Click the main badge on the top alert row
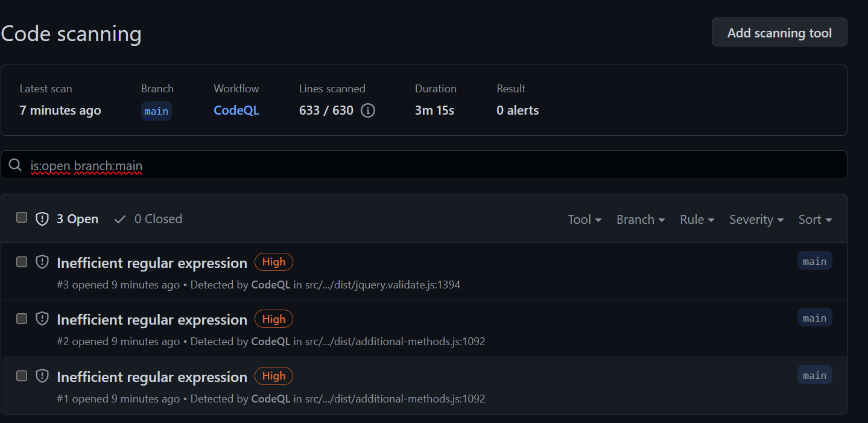Viewport: 868px width, 423px height. tap(814, 261)
